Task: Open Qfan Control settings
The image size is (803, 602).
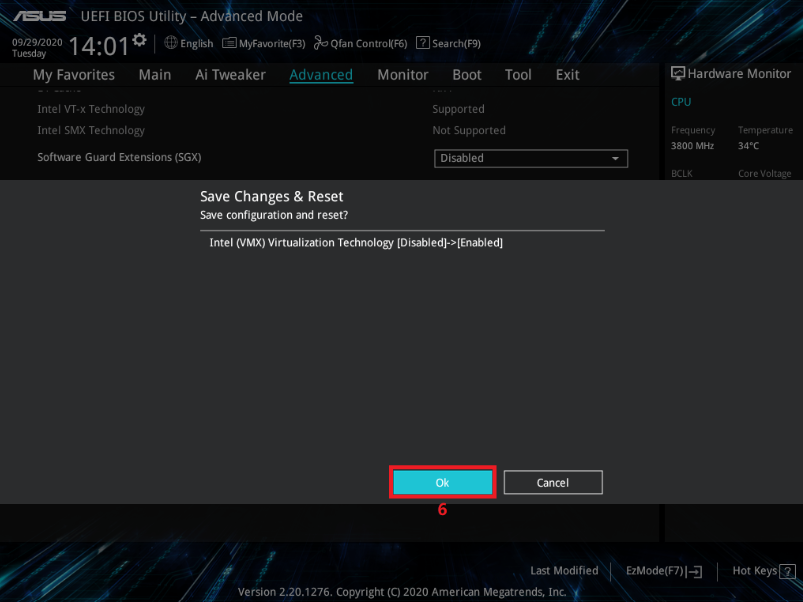Action: [360, 43]
